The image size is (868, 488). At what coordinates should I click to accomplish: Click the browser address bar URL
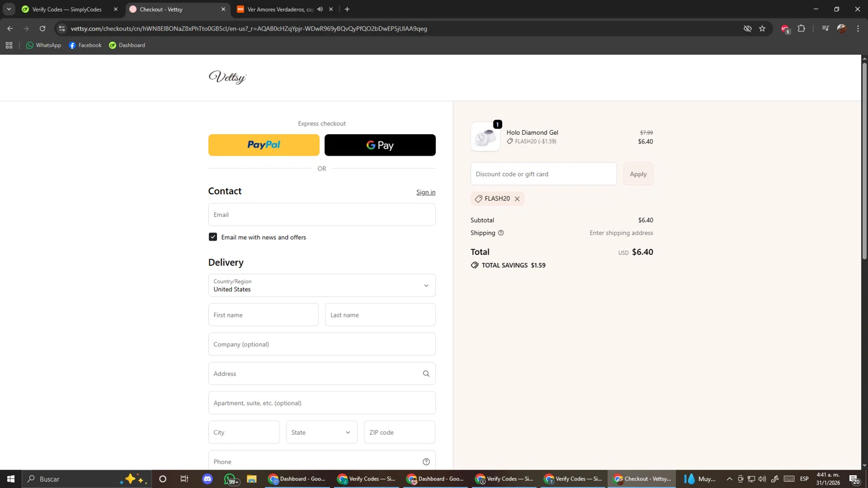tap(249, 28)
